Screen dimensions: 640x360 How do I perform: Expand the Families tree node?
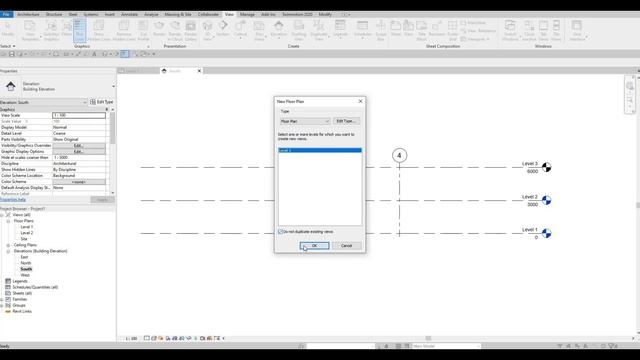[x=2, y=299]
